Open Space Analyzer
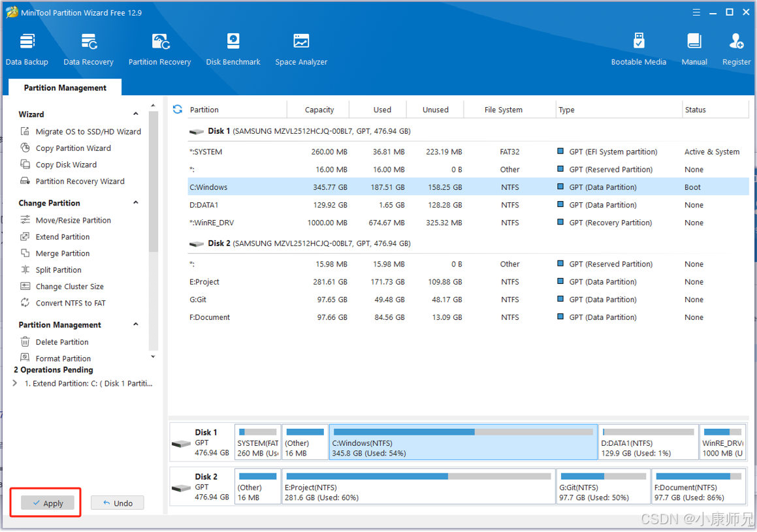757x532 pixels. (x=301, y=49)
